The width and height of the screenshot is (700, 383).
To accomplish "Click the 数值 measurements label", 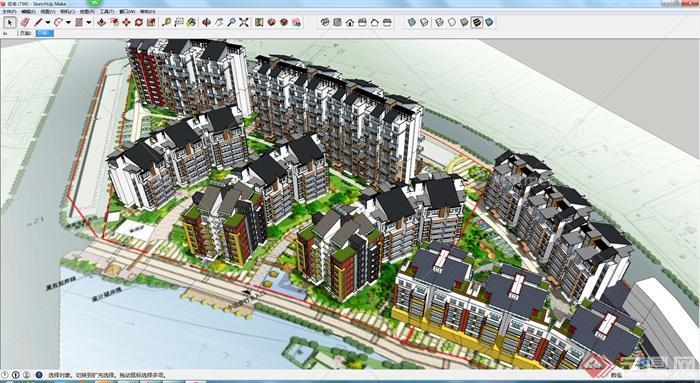I will coord(616,375).
